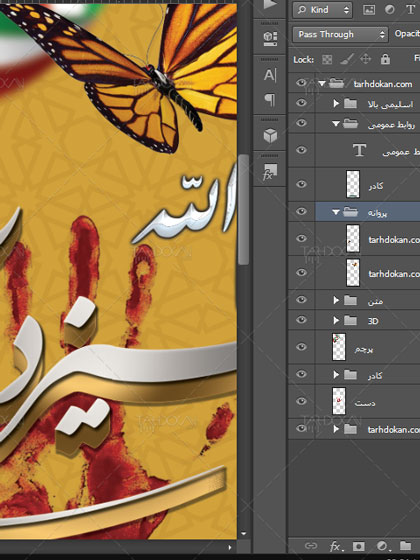420x560 pixels.
Task: Open the Pass Through blend mode dropdown
Action: [x=340, y=34]
